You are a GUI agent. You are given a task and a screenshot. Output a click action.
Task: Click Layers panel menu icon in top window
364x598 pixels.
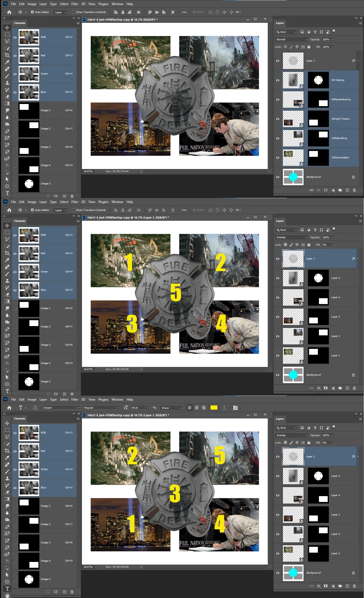coord(360,23)
